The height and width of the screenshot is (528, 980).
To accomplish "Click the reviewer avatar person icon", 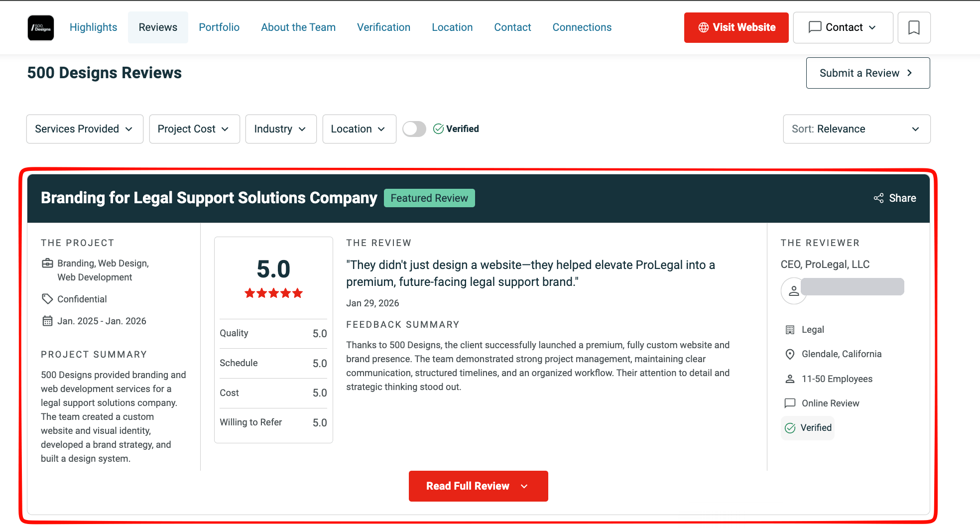I will pos(794,291).
